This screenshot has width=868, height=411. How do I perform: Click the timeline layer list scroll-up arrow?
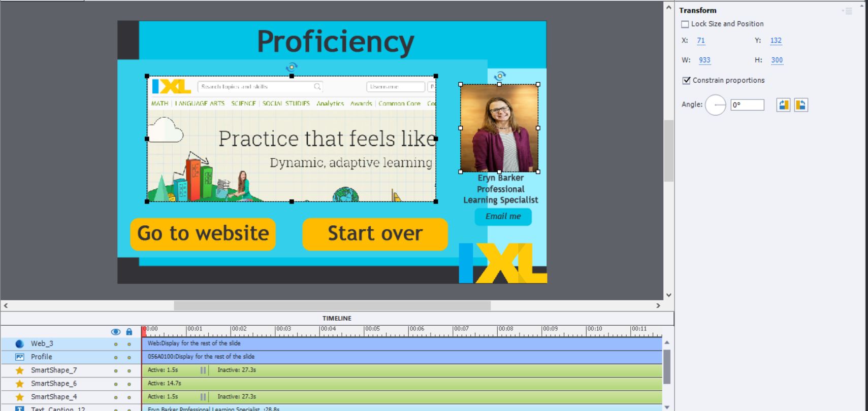pos(667,342)
